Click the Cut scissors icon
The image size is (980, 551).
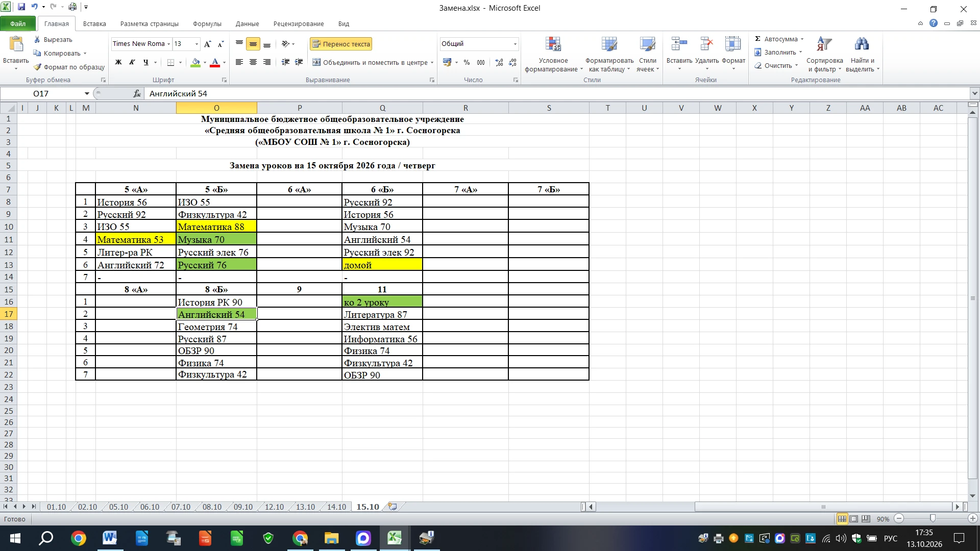click(37, 39)
